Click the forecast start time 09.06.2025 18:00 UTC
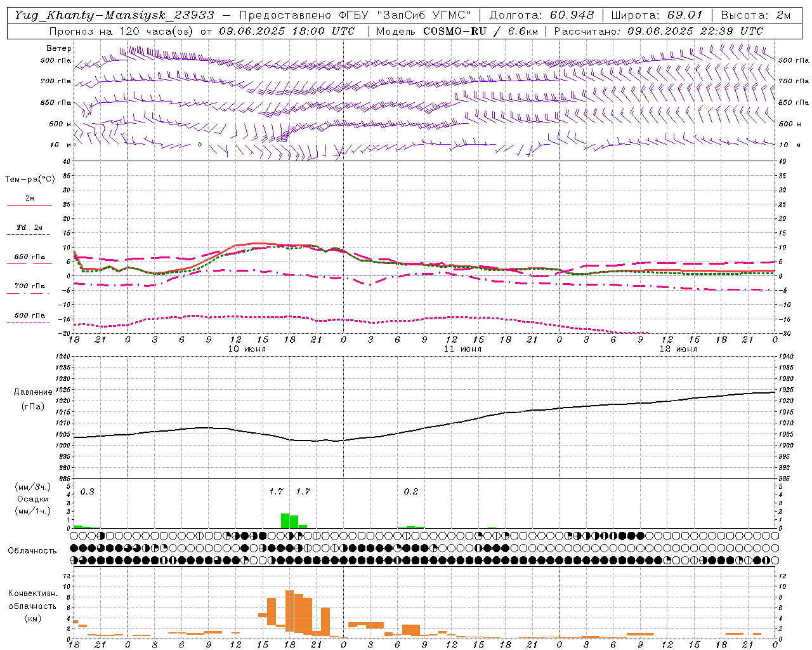812x650 pixels. (x=287, y=31)
